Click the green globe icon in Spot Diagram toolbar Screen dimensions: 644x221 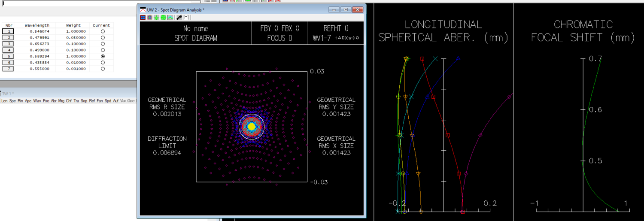click(163, 18)
